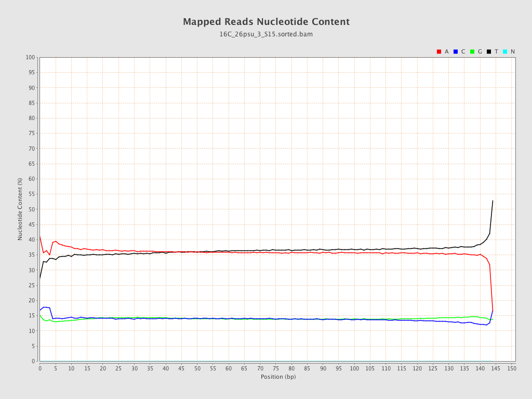This screenshot has width=532, height=399.
Task: Click the 50 tick on the y-axis
Action: point(32,209)
